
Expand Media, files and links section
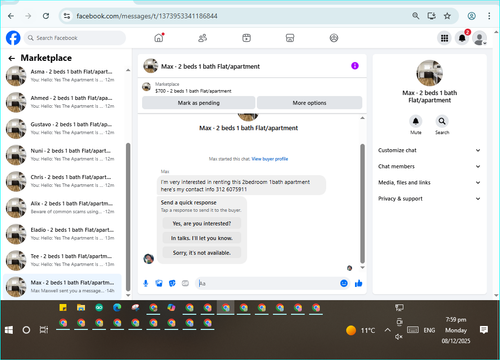pyautogui.click(x=429, y=182)
